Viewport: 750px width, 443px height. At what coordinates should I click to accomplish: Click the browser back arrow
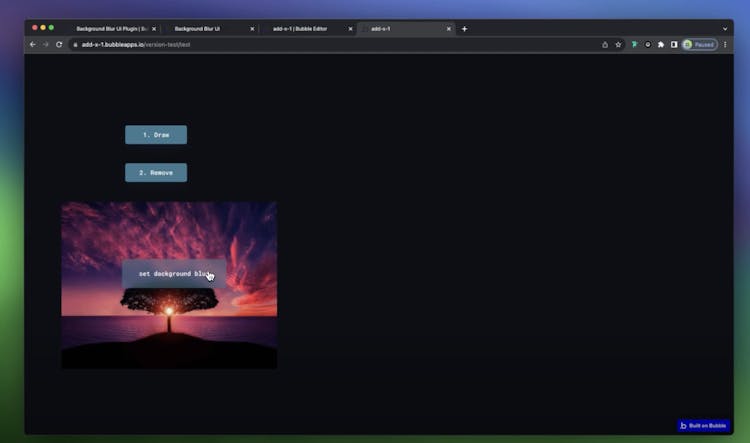33,44
